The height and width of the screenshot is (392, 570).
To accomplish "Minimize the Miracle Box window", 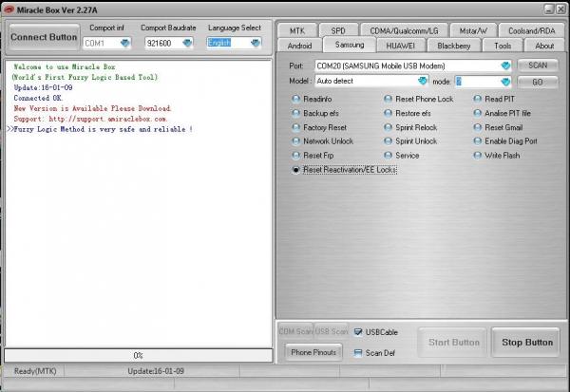I will coord(549,9).
